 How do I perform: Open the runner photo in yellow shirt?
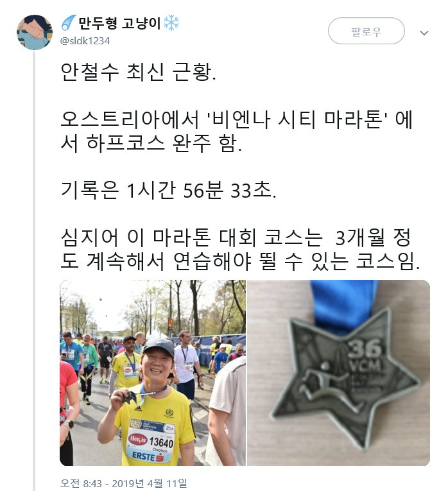point(153,373)
